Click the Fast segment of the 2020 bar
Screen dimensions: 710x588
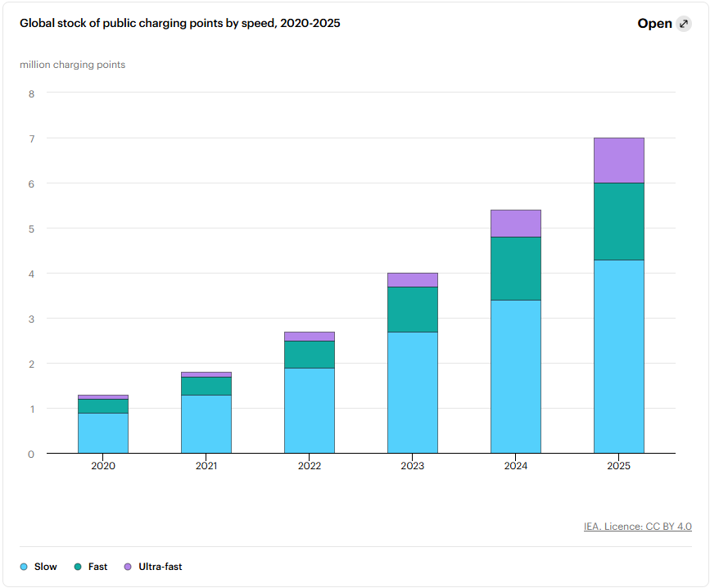point(103,406)
